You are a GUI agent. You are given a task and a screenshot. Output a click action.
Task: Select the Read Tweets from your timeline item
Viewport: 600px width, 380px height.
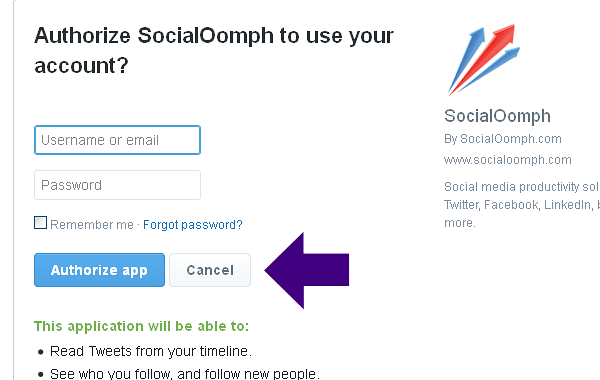pyautogui.click(x=151, y=351)
